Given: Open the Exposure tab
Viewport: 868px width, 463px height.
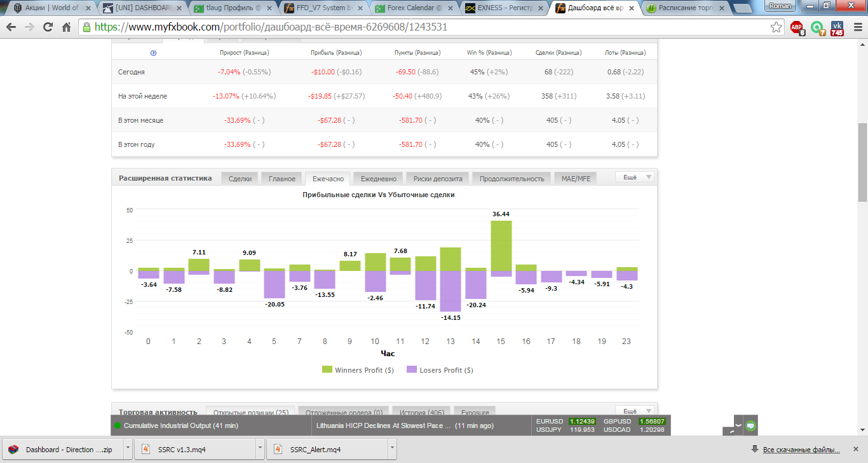Looking at the screenshot, I should point(475,412).
